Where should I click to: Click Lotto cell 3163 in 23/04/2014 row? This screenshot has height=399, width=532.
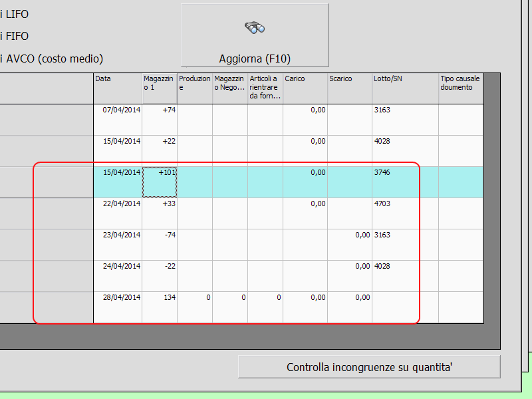(405, 245)
